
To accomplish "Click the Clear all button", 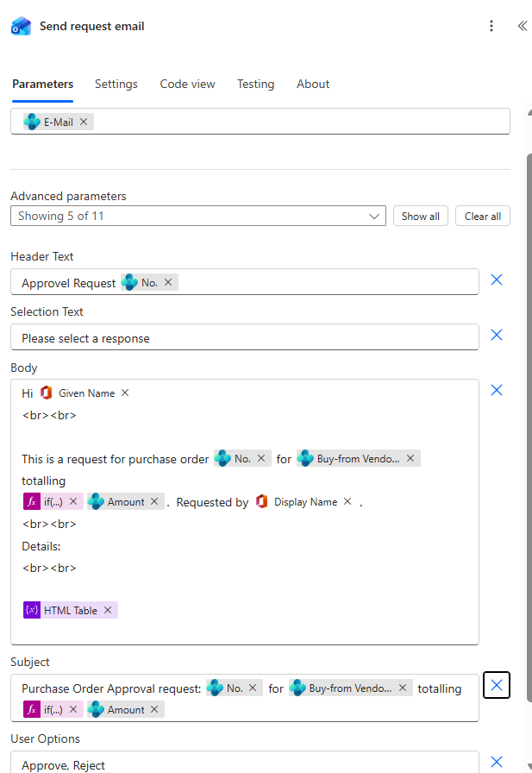I will coord(482,216).
